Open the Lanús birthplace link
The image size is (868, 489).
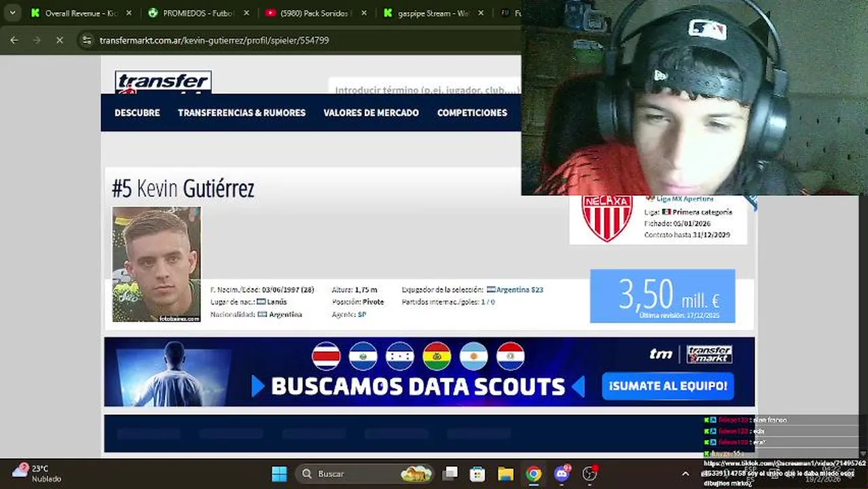276,302
